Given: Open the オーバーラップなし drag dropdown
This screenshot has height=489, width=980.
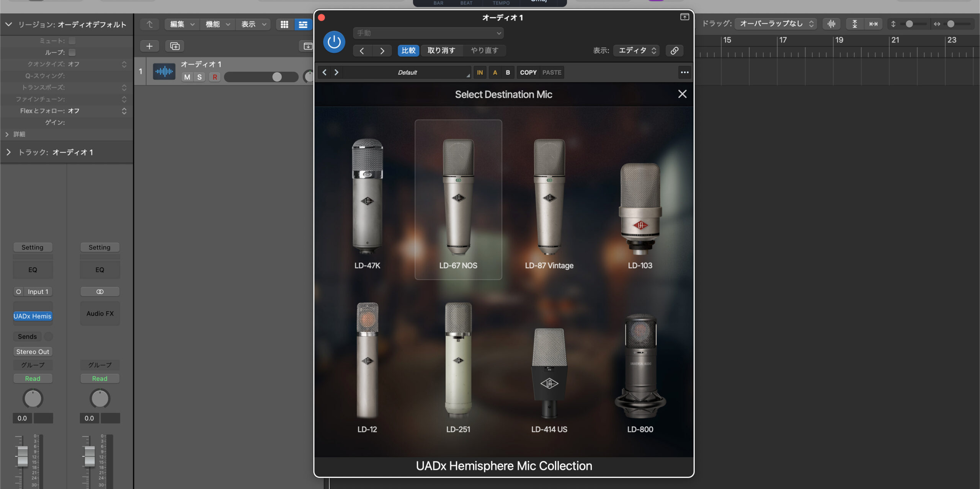Looking at the screenshot, I should coord(776,24).
